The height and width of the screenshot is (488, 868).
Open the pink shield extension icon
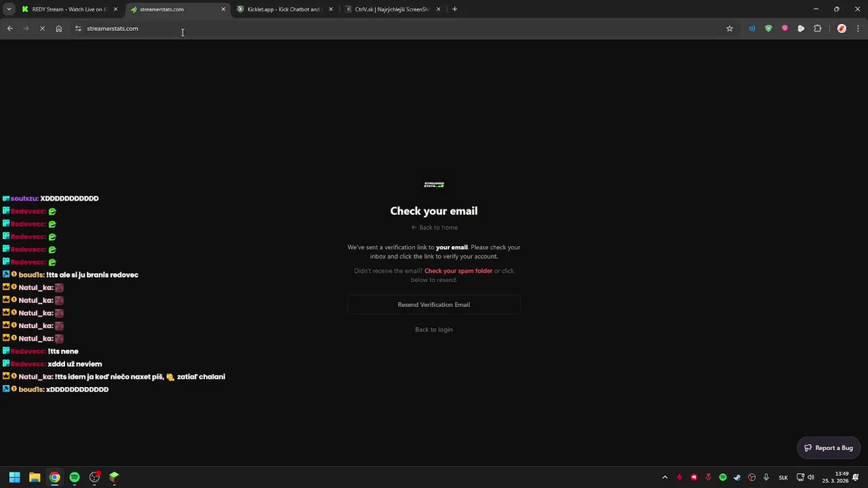click(x=785, y=28)
